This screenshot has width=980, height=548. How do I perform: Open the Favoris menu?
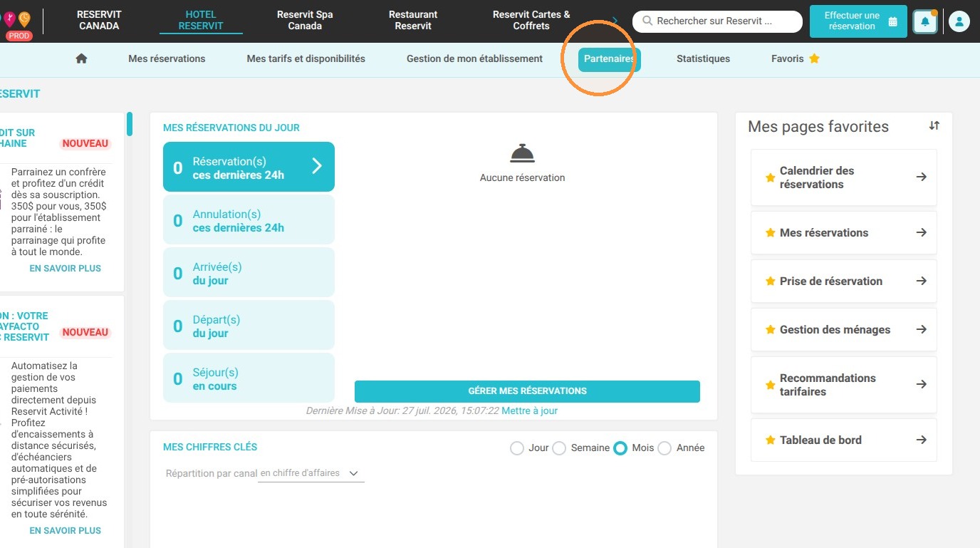pyautogui.click(x=795, y=59)
